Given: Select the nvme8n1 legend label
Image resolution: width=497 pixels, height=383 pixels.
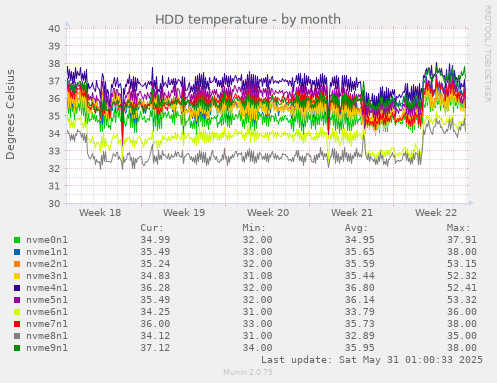Looking at the screenshot, I should [47, 336].
